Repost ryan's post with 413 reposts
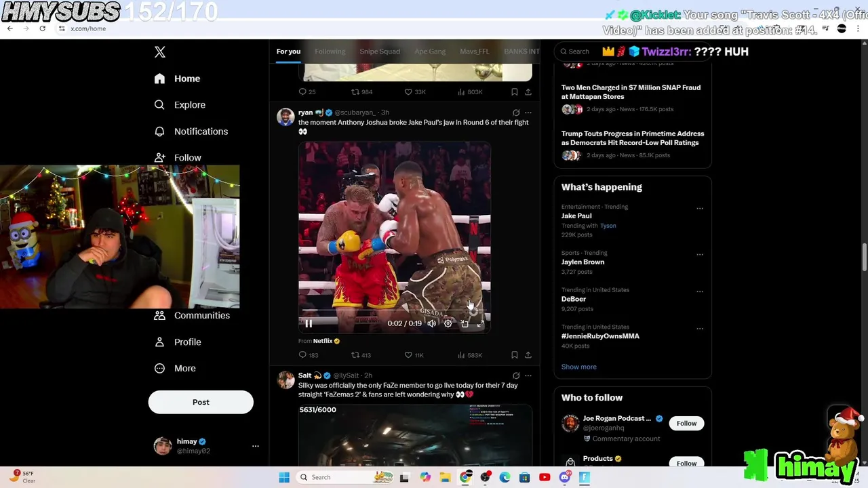868x488 pixels. 361,355
